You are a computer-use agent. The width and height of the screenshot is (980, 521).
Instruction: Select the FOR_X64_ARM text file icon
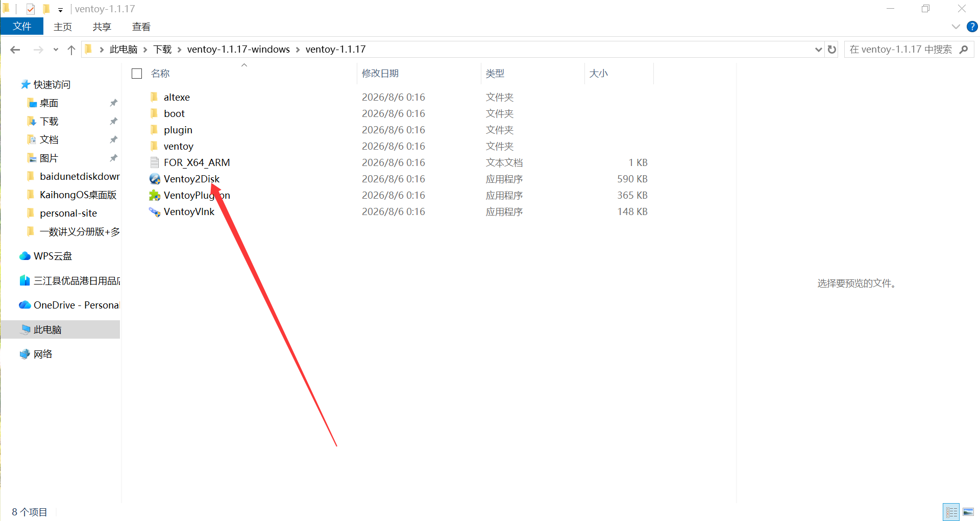155,162
